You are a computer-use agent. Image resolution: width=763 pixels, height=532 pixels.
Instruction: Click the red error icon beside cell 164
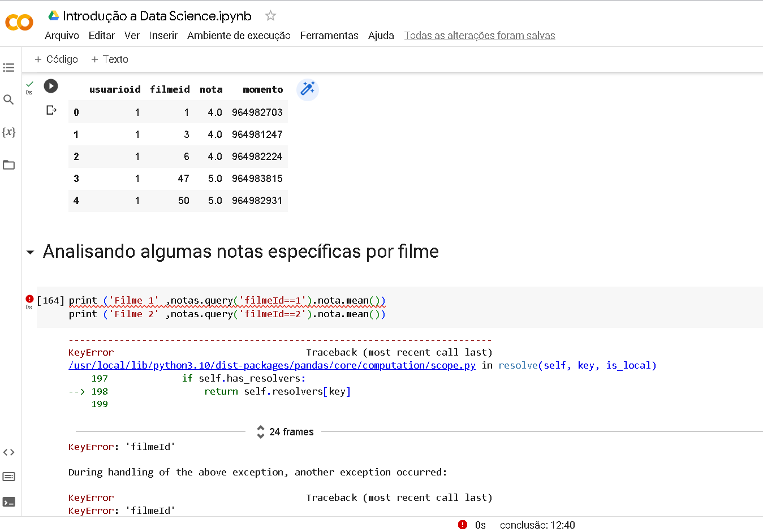click(29, 299)
